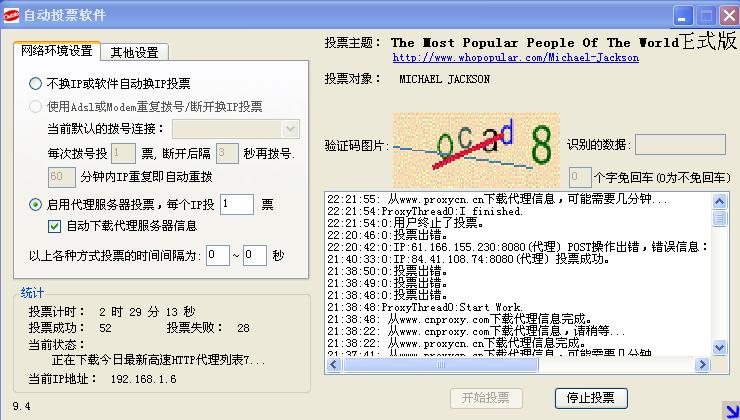Click the log scroll left arrow

334,365
